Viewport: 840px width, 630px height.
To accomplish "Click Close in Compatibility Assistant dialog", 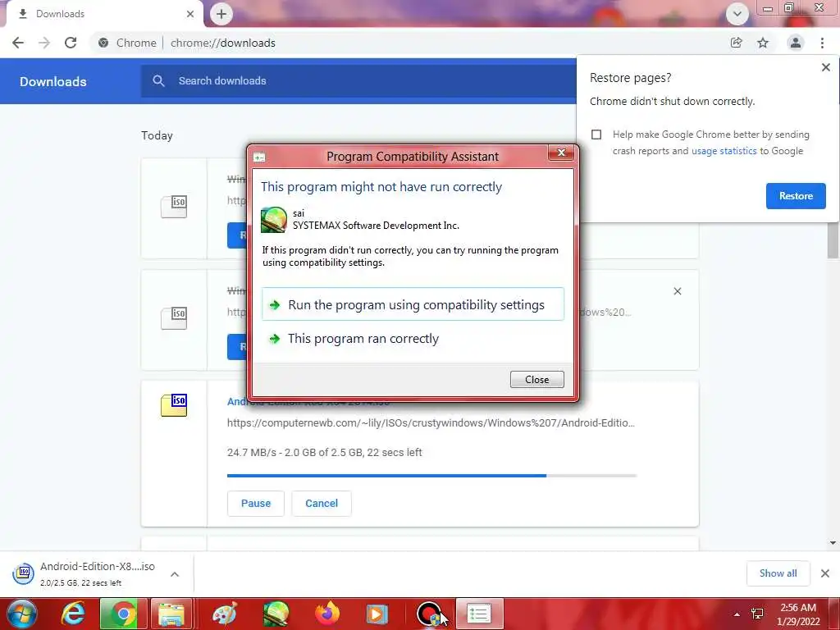I will [x=536, y=379].
